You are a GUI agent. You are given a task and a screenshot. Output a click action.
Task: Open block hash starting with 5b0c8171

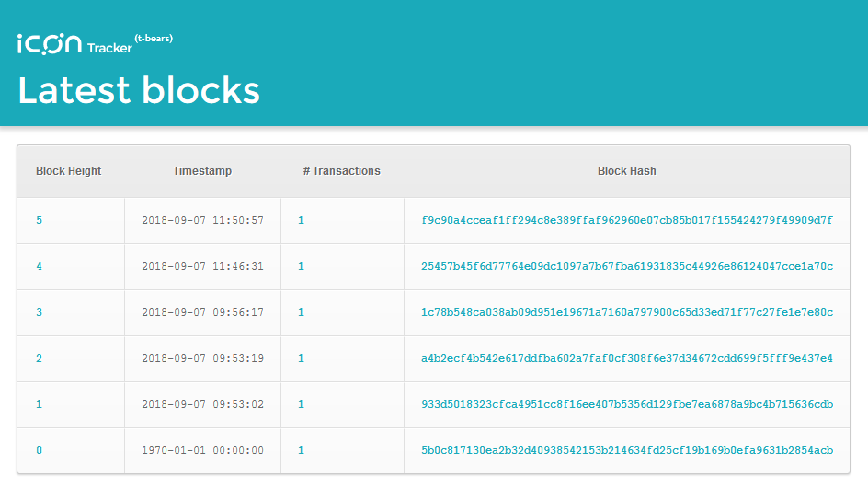point(627,450)
